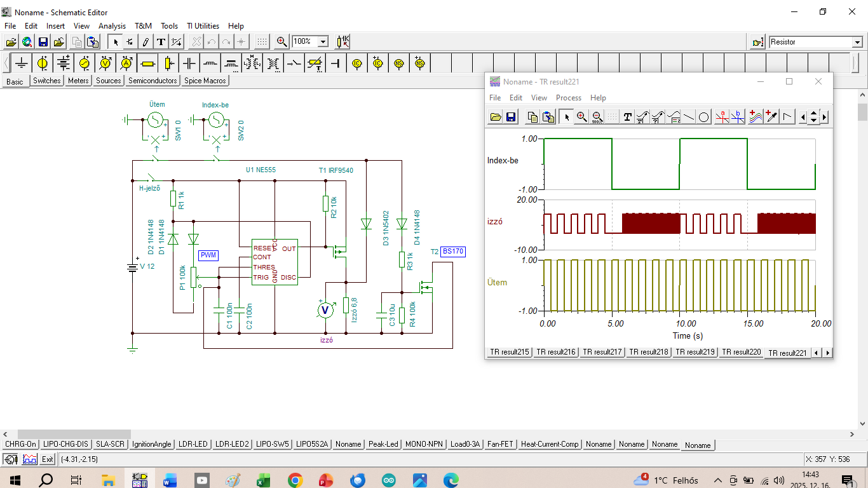
Task: Switch to the Semiconductors component tab
Action: pyautogui.click(x=153, y=81)
